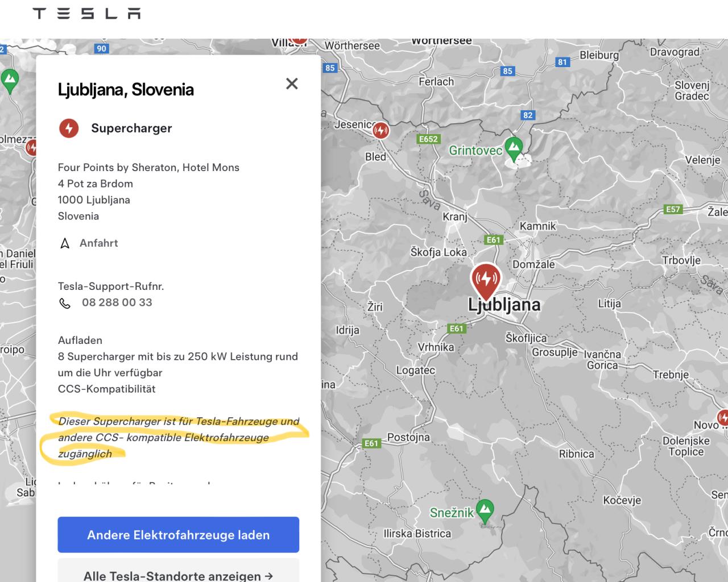Click the Škofja Loka label

439,252
